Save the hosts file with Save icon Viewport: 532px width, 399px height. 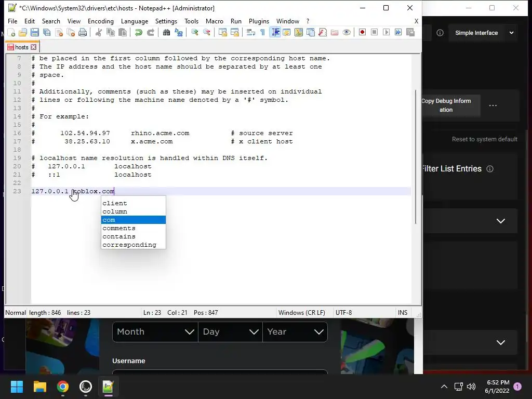[35, 33]
